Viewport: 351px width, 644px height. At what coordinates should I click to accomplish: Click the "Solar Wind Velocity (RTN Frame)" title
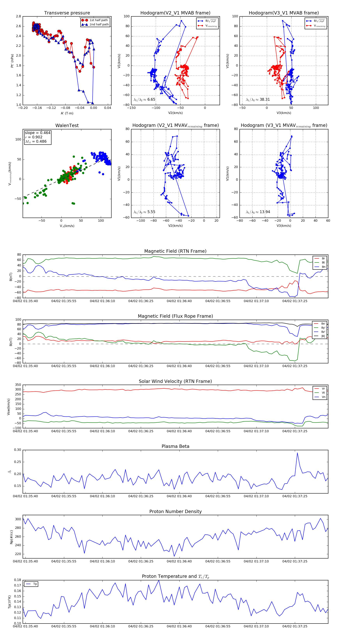coord(175,381)
